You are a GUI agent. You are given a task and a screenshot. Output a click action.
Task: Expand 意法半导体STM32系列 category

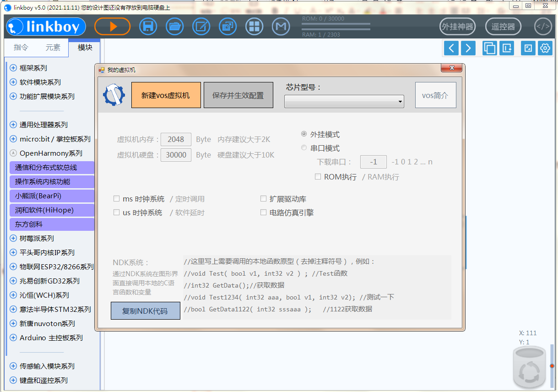[x=13, y=309]
